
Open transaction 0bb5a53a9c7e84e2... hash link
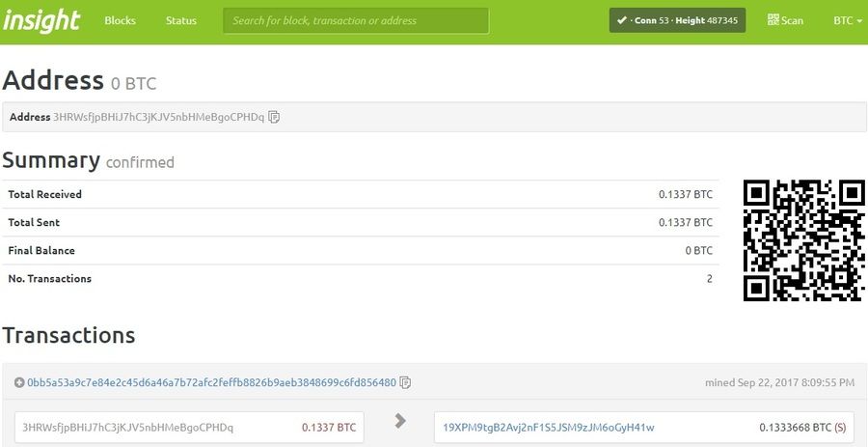point(211,382)
